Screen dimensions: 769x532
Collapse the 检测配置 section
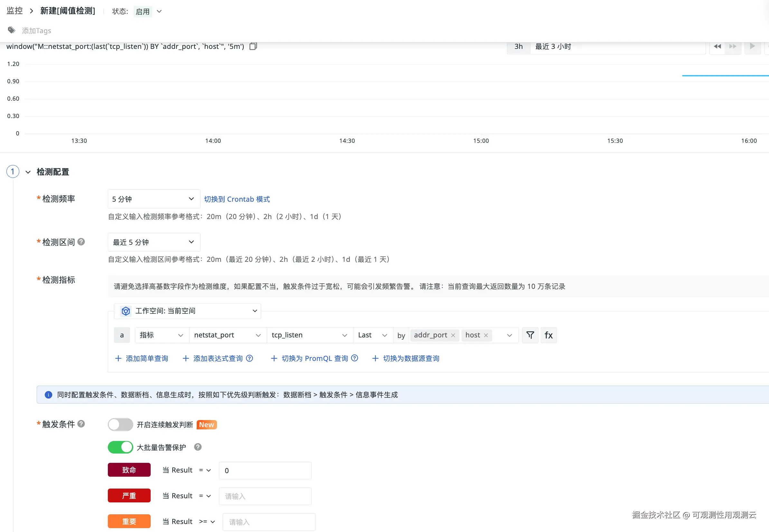(x=28, y=172)
